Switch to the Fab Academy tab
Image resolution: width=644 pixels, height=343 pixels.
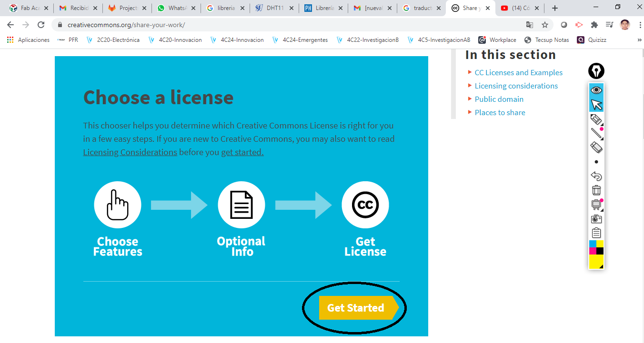click(30, 8)
